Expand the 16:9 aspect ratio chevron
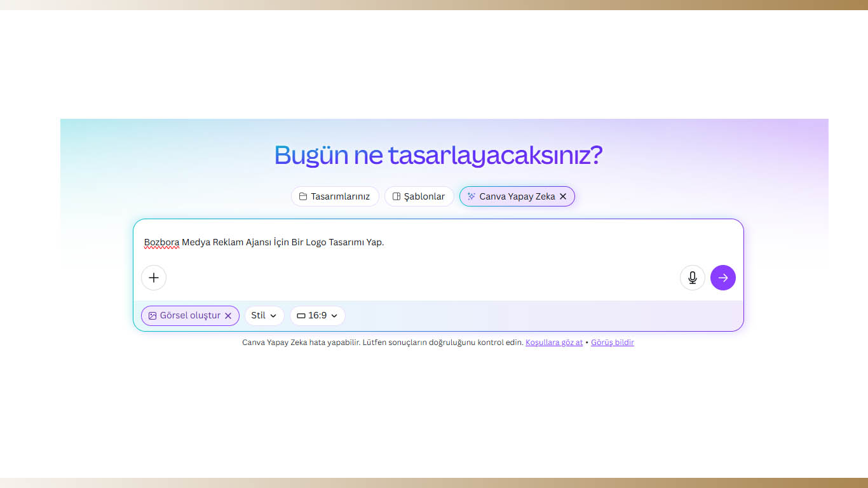The height and width of the screenshot is (488, 868). click(x=334, y=316)
